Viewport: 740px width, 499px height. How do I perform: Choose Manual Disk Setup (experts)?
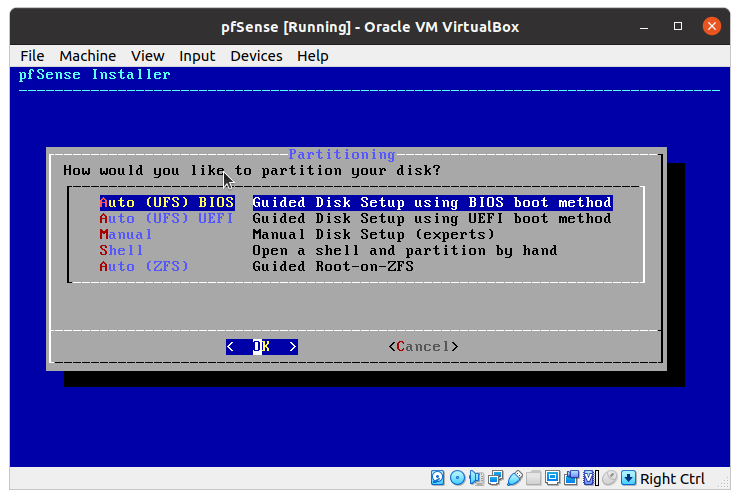pos(126,234)
